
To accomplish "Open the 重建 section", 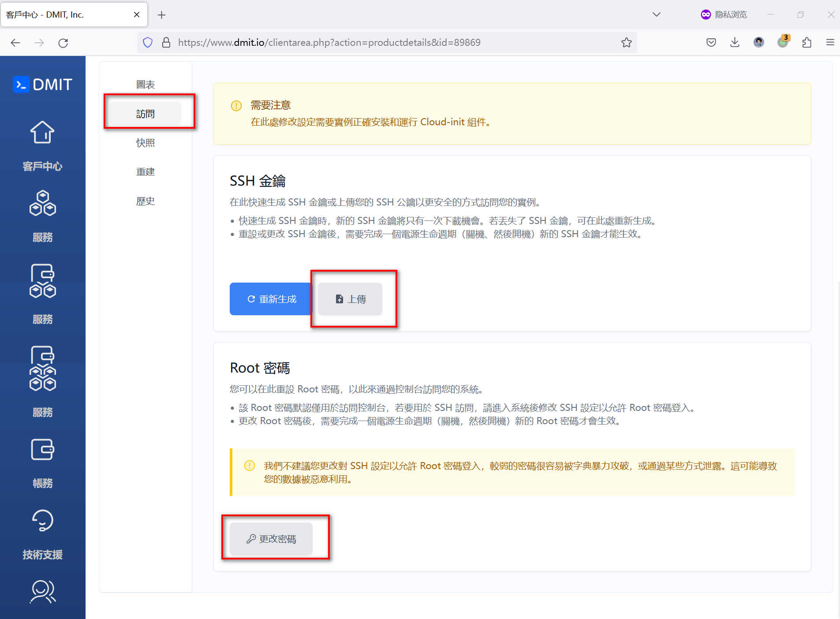I will click(145, 172).
